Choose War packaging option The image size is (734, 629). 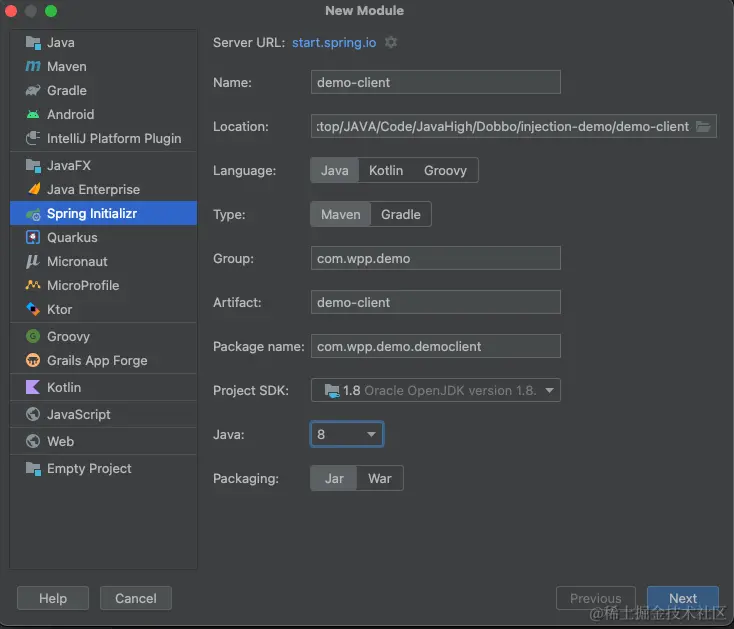(380, 479)
